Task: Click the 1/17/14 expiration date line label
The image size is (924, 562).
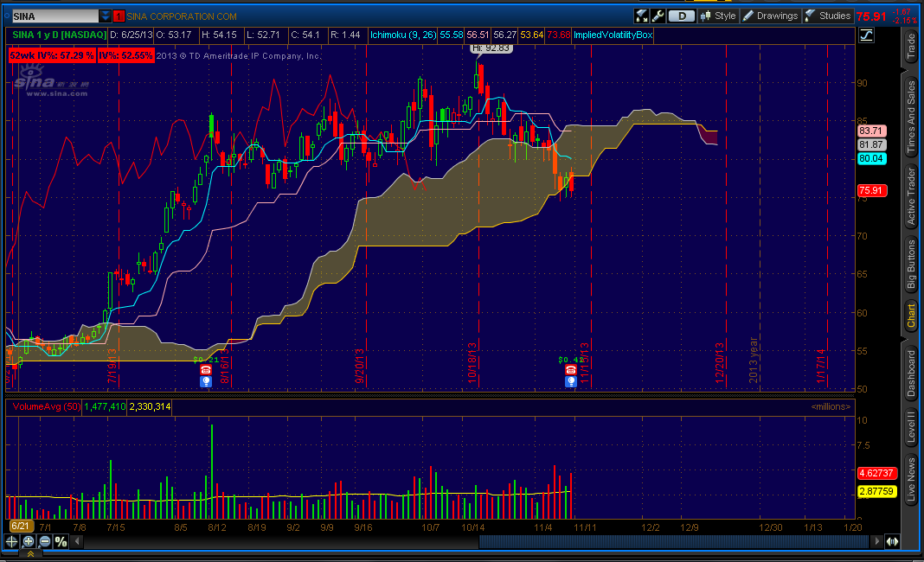Action: 821,366
